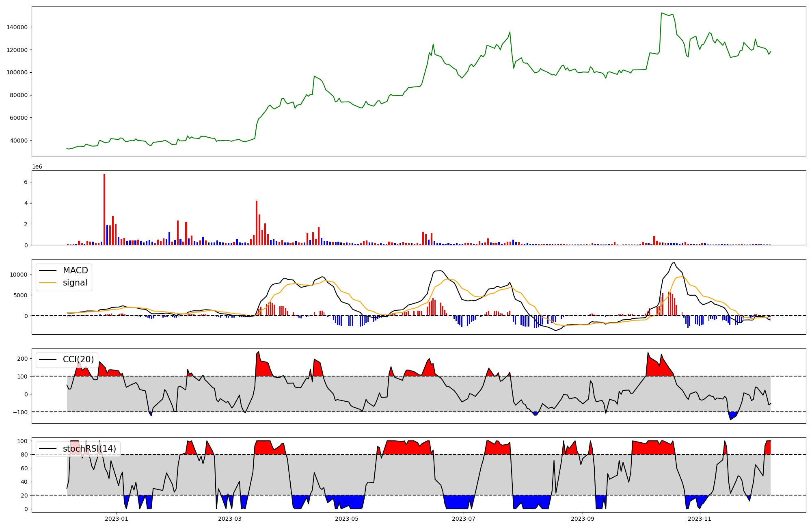812x528 pixels.
Task: Click the 200 tick on CCI axis
Action: pyautogui.click(x=23, y=359)
